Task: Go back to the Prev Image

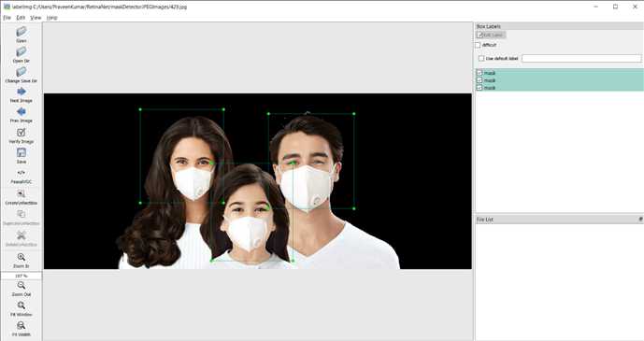Action: point(21,111)
